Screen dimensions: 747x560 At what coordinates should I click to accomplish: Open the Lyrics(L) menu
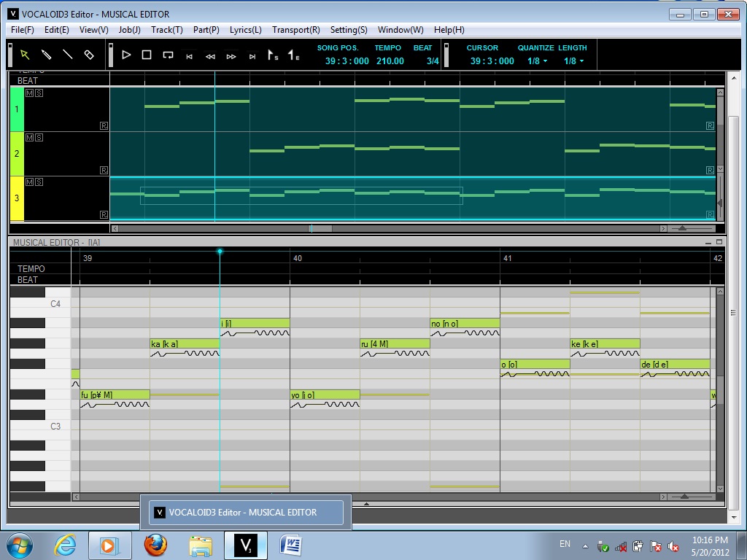tap(245, 30)
